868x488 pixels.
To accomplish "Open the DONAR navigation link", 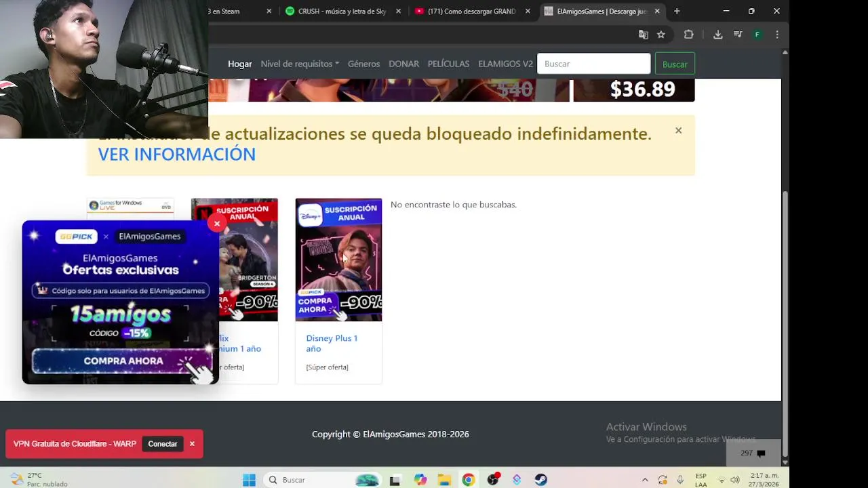I will tap(403, 64).
